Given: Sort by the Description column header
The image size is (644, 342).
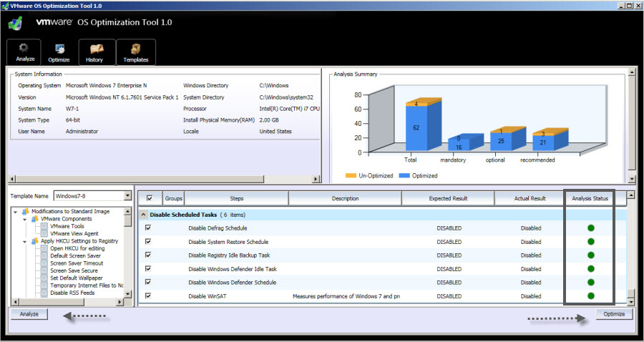Looking at the screenshot, I should [345, 198].
